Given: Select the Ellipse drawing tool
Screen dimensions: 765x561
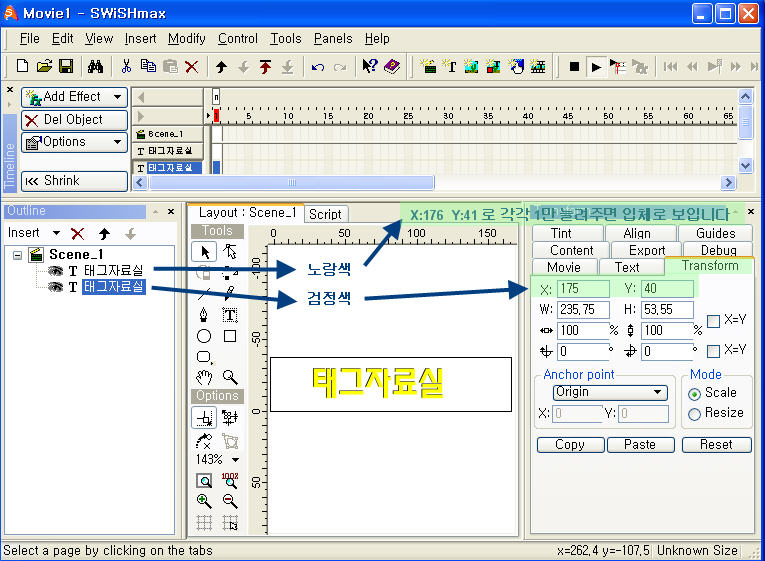Looking at the screenshot, I should tap(204, 336).
